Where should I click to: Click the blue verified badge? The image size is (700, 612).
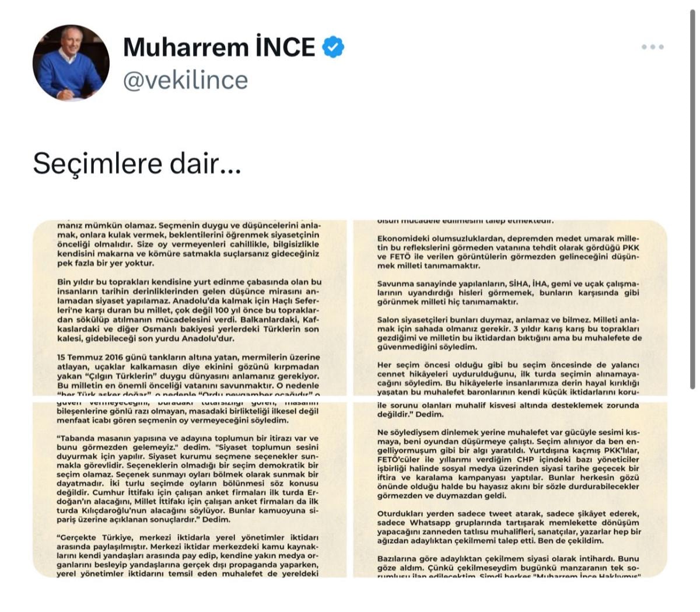(333, 47)
